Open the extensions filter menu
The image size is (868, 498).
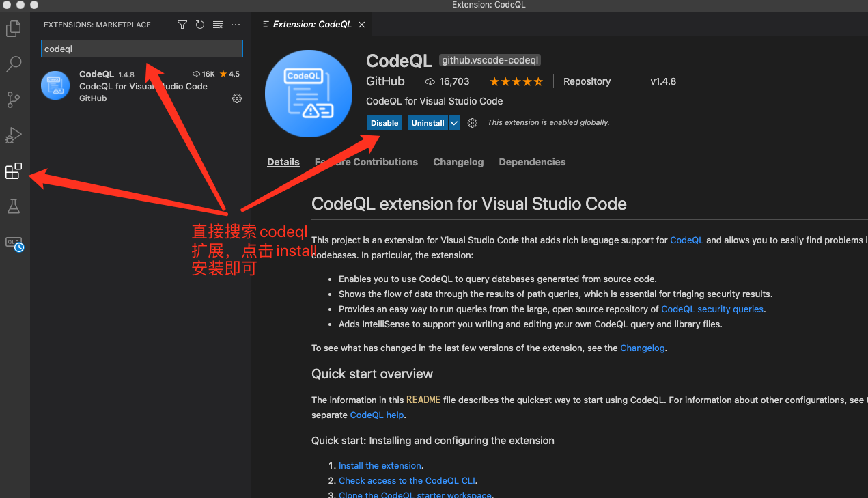click(182, 24)
